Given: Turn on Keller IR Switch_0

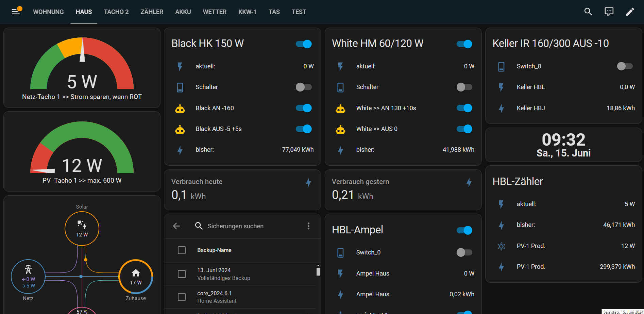Looking at the screenshot, I should [625, 66].
